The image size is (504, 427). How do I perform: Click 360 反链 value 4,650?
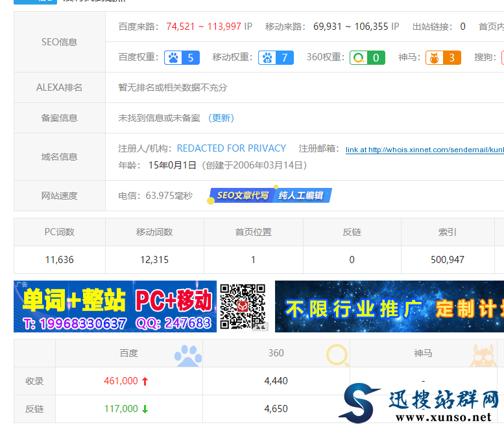pyautogui.click(x=276, y=409)
